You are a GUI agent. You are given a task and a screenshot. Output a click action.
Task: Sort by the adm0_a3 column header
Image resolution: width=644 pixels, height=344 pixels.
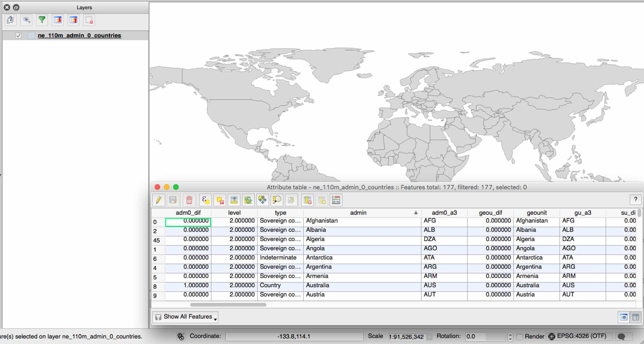click(x=444, y=213)
